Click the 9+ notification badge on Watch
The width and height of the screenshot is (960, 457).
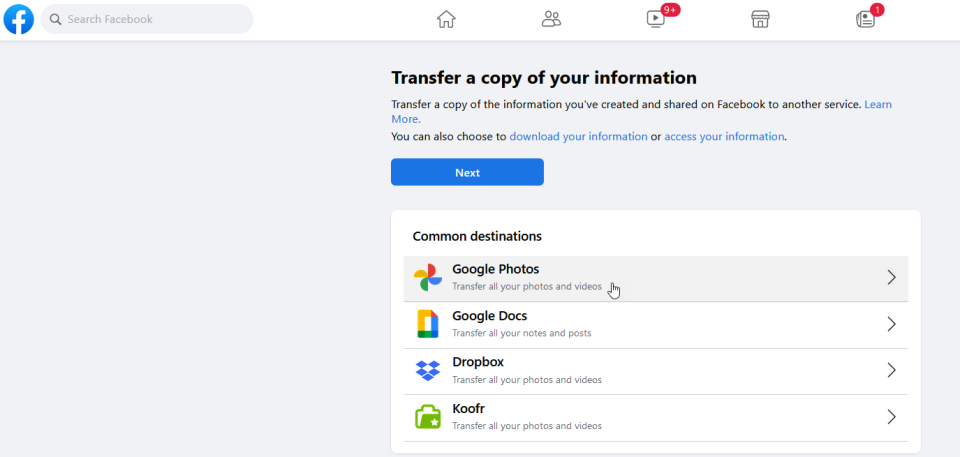pos(670,9)
